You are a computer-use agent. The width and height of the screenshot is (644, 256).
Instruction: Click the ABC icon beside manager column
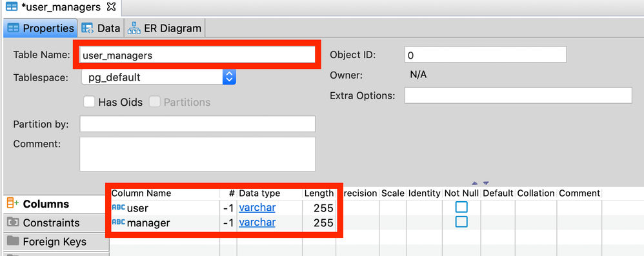point(118,222)
